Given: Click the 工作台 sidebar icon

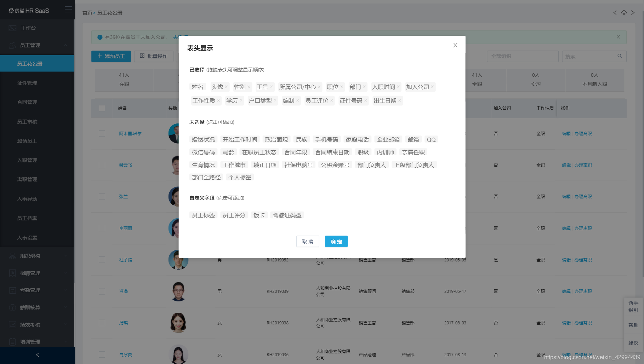Looking at the screenshot, I should tap(12, 28).
